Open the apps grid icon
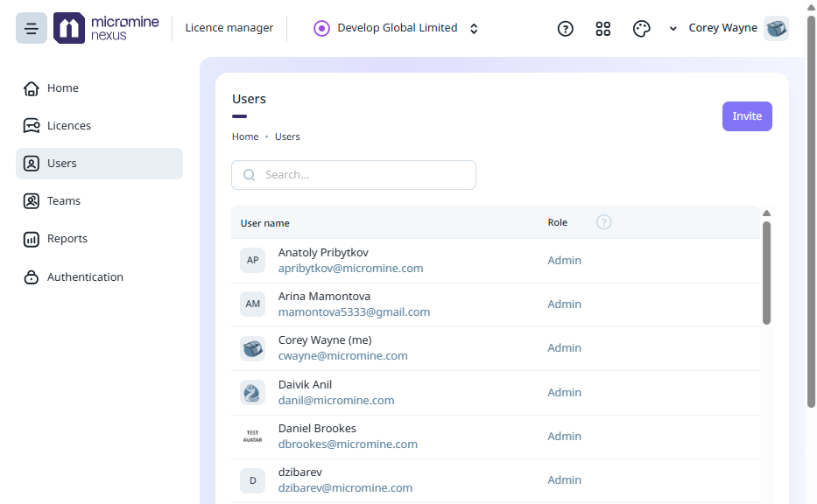817x504 pixels. point(602,29)
